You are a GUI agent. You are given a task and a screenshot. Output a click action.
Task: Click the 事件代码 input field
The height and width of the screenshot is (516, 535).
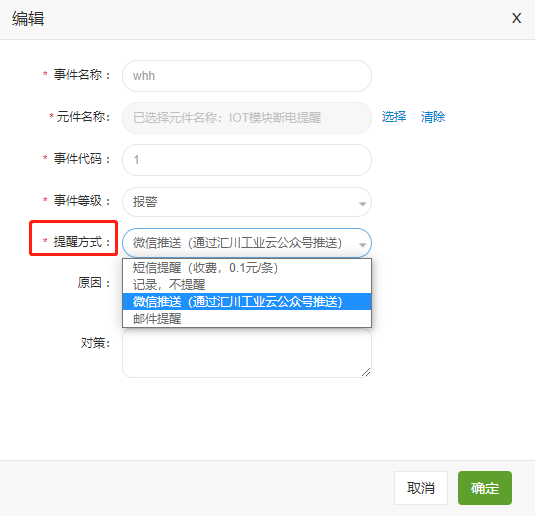[x=247, y=160]
